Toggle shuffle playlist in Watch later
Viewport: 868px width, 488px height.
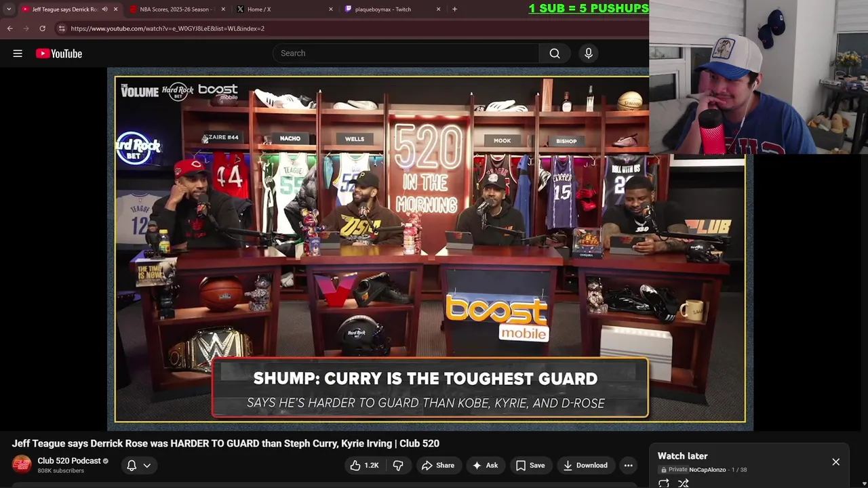pos(684,483)
